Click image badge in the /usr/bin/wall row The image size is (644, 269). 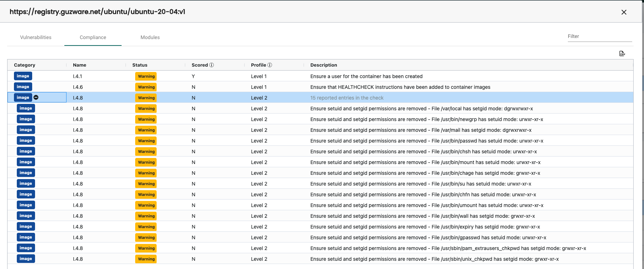26,216
